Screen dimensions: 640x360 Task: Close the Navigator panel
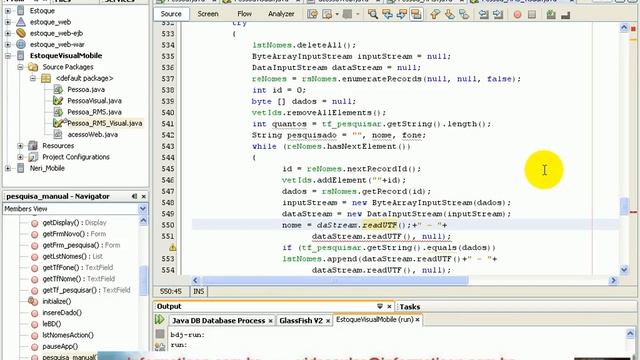click(x=144, y=196)
